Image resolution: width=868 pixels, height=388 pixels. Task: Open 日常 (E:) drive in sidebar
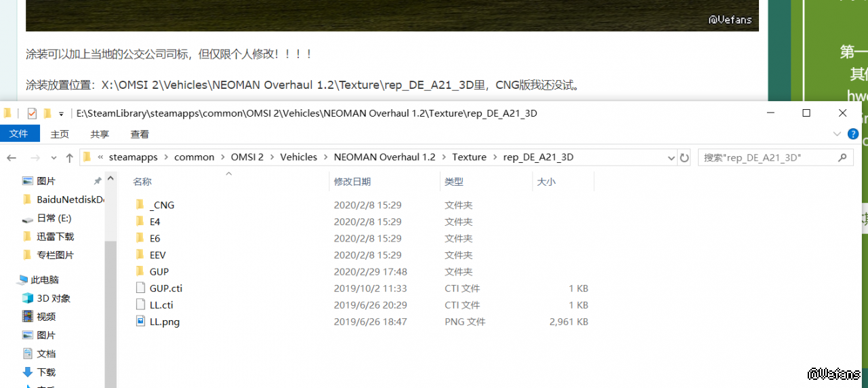click(54, 218)
